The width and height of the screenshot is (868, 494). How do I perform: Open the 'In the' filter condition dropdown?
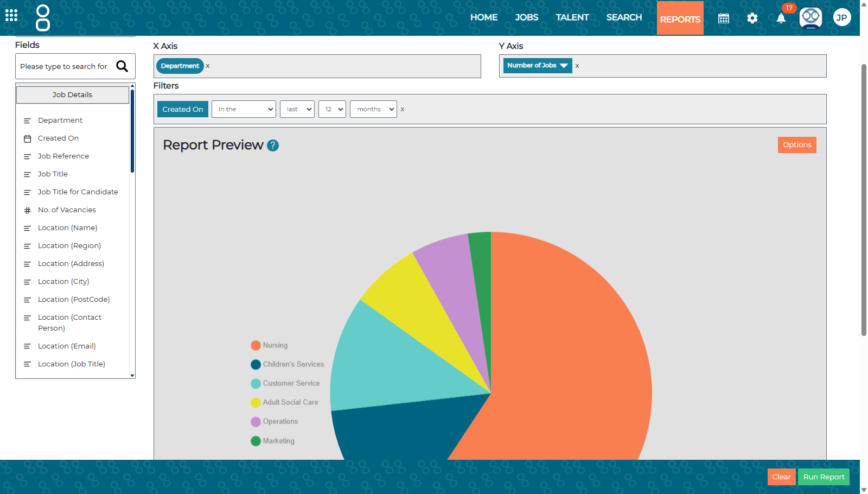[x=243, y=109]
